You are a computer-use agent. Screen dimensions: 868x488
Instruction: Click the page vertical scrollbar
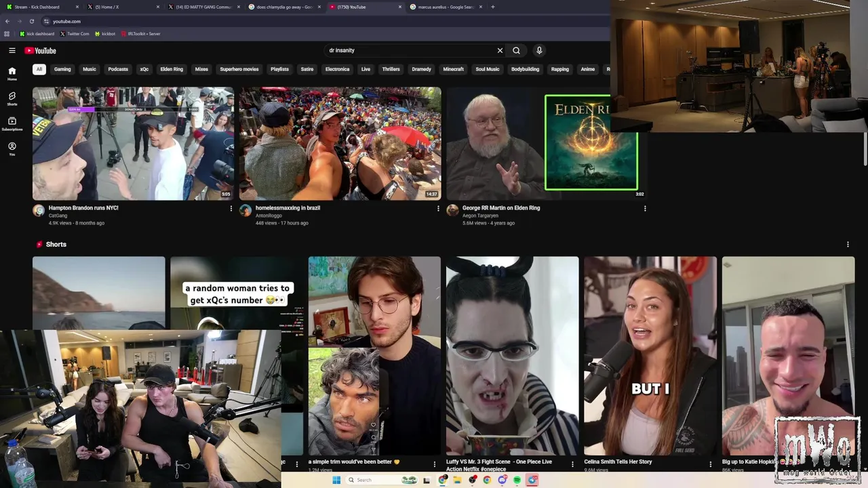(865, 149)
